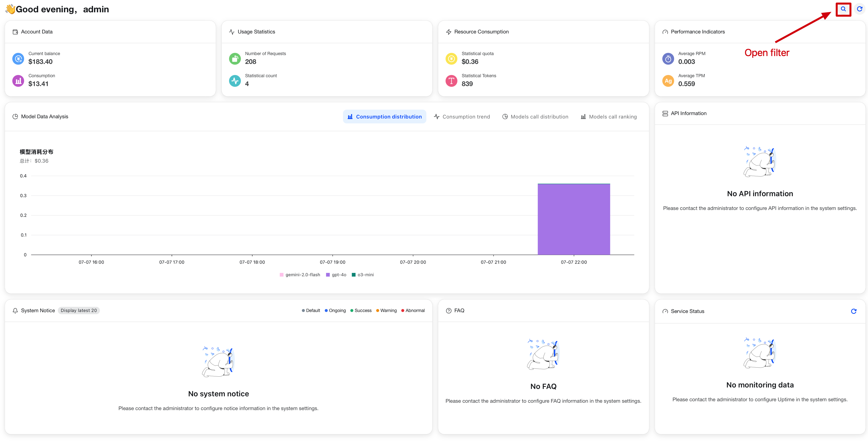868x445 pixels.
Task: Open the search filter magnifier icon
Action: click(843, 9)
